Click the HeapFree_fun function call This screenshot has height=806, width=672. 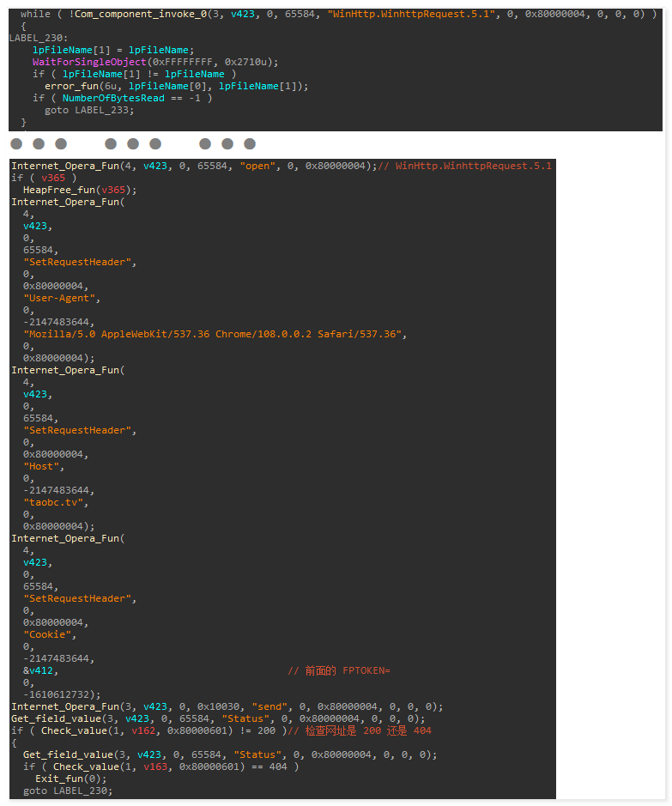[58, 190]
